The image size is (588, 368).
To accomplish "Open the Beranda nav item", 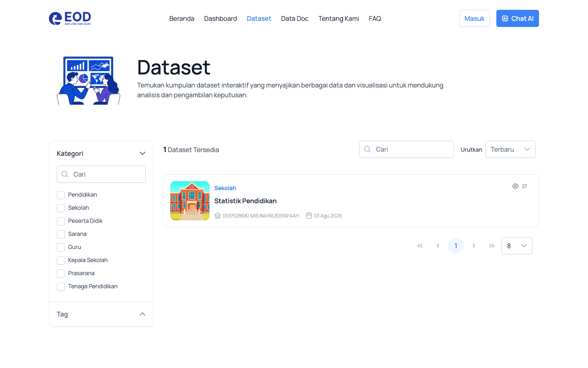I will [x=182, y=18].
